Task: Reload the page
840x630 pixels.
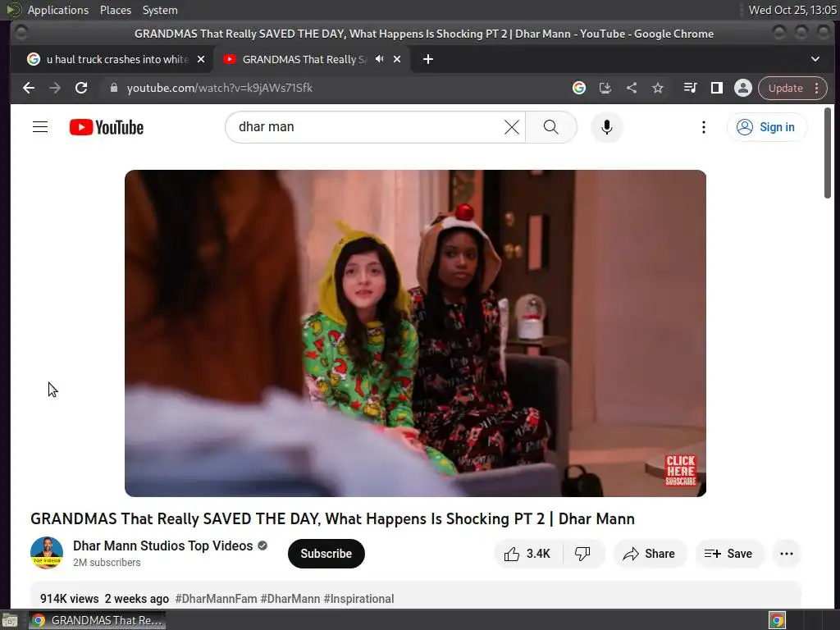Action: [x=81, y=88]
